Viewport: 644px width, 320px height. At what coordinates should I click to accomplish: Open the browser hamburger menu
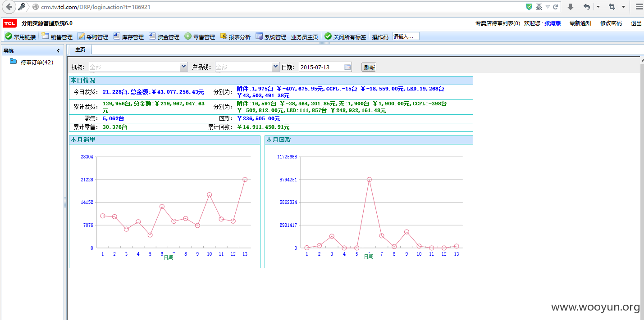pyautogui.click(x=639, y=7)
